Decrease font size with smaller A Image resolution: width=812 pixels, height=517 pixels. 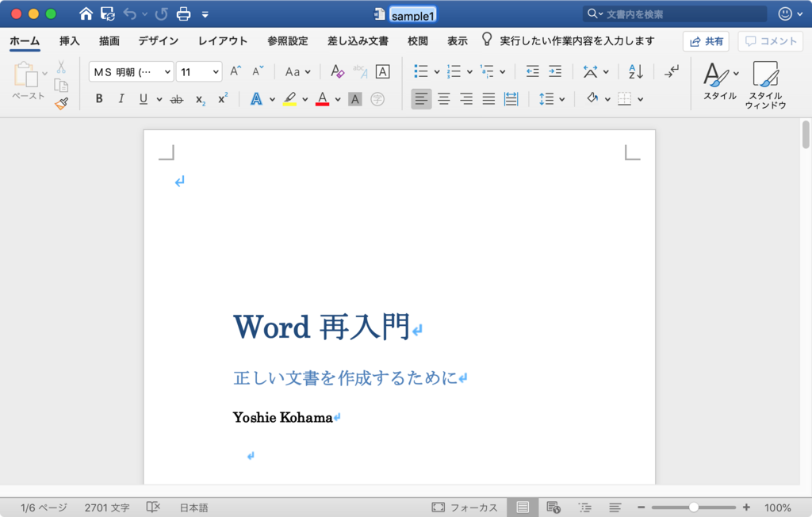click(x=258, y=71)
